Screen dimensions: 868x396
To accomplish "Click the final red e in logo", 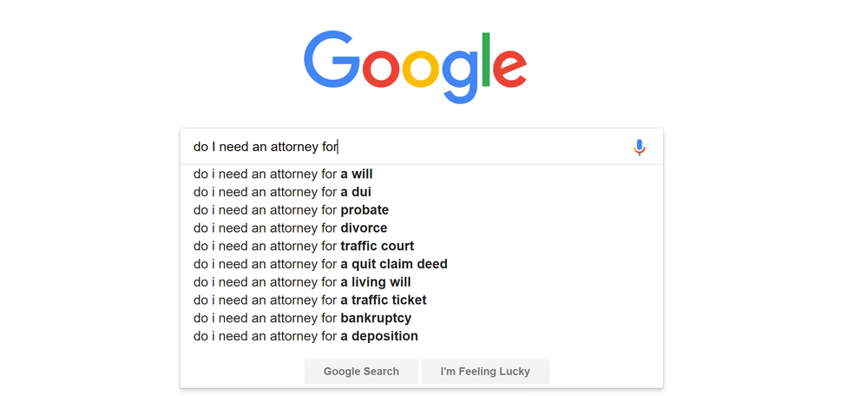I will 510,69.
